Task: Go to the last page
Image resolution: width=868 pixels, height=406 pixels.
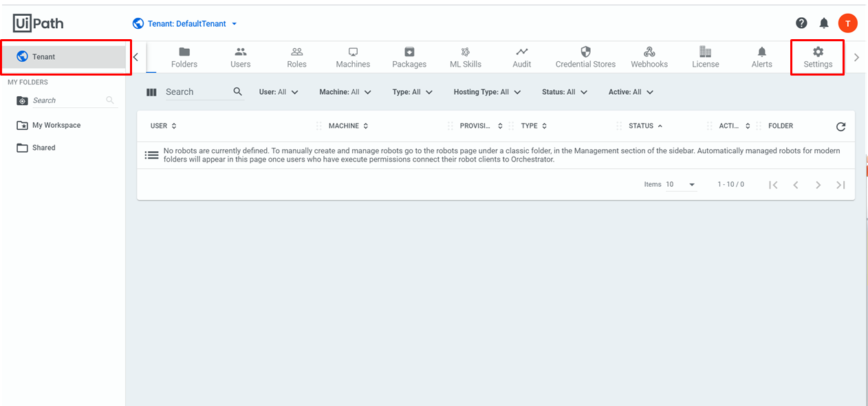Action: pyautogui.click(x=840, y=185)
